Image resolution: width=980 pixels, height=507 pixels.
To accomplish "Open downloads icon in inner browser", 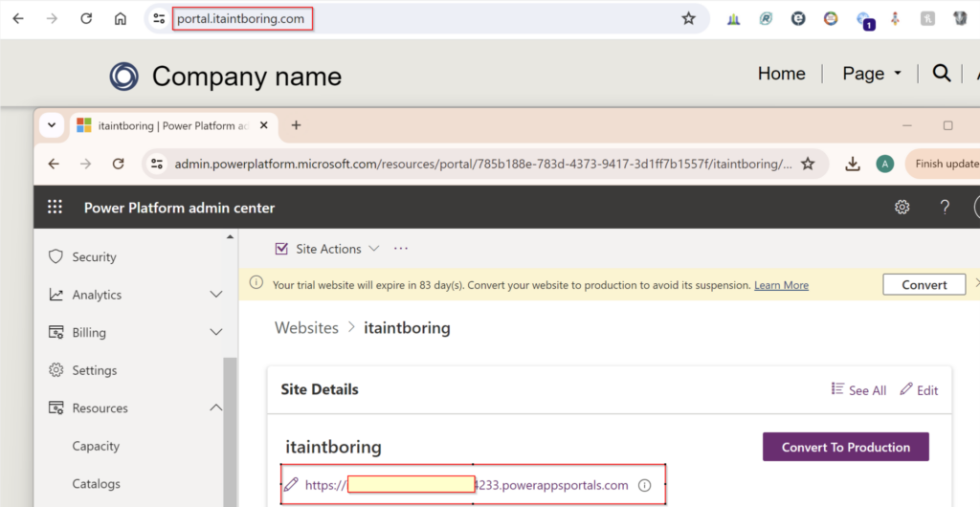I will [x=852, y=164].
